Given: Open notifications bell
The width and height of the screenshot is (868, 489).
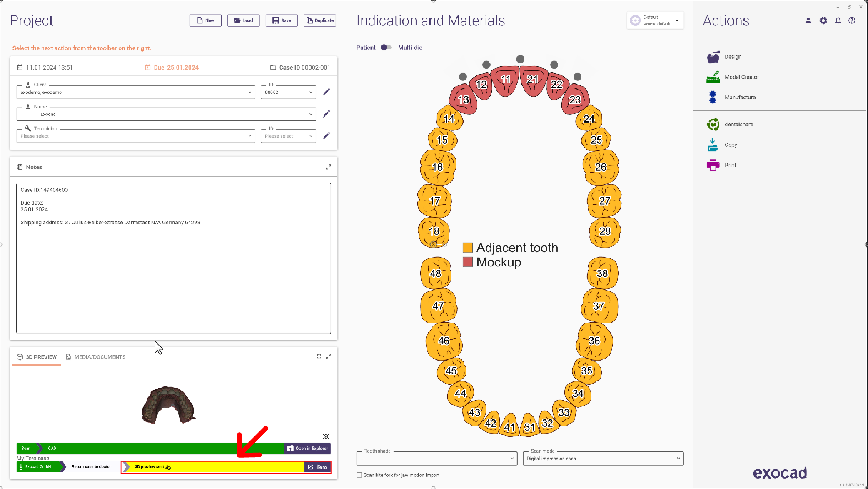Looking at the screenshot, I should tap(838, 20).
